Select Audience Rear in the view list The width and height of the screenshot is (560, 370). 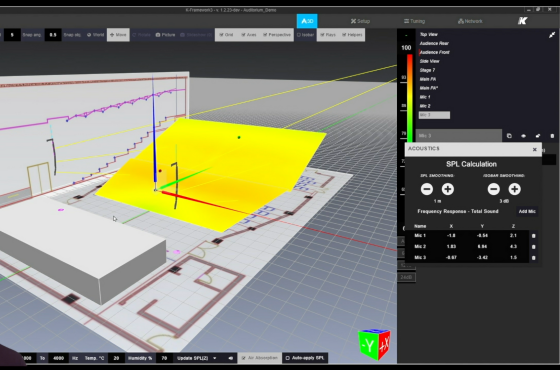pyautogui.click(x=434, y=43)
